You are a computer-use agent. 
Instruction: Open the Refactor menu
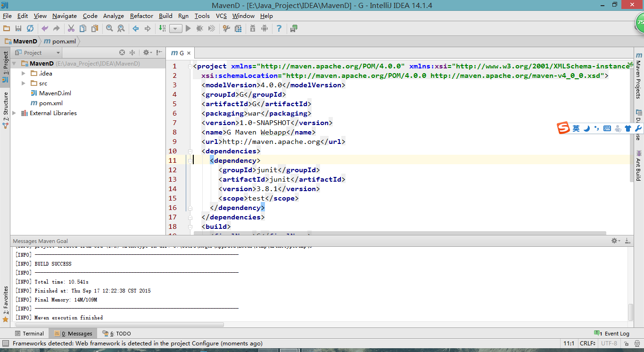141,16
